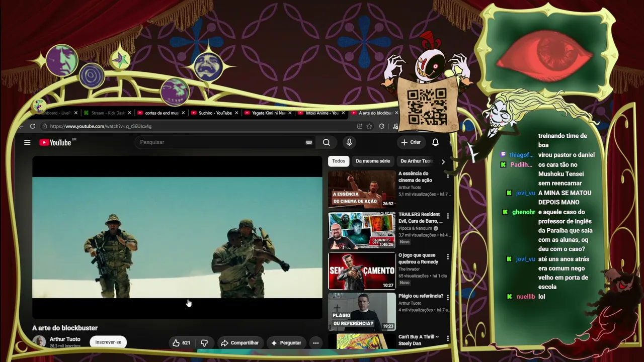The image size is (644, 362).
Task: Close the cortes da end tab
Action: click(x=183, y=113)
